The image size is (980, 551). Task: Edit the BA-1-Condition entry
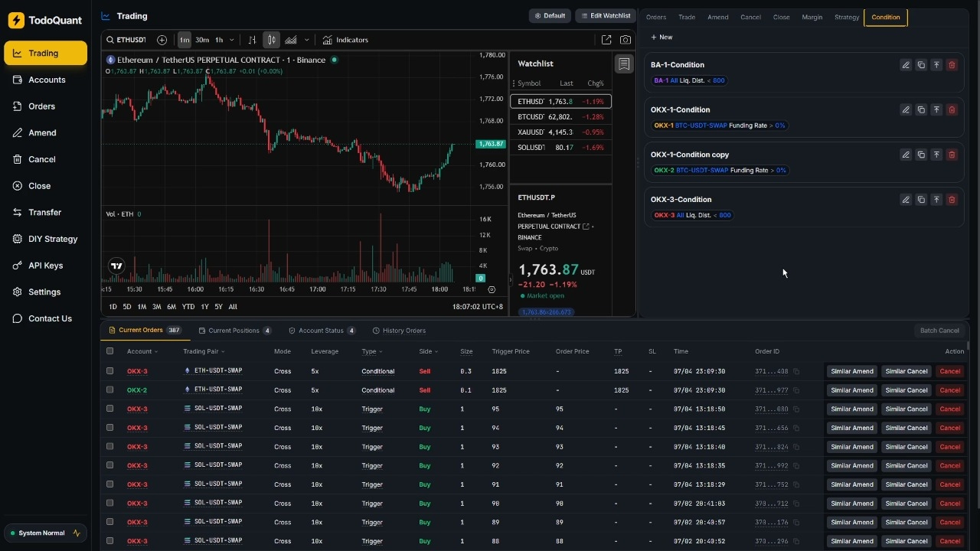[x=906, y=65]
